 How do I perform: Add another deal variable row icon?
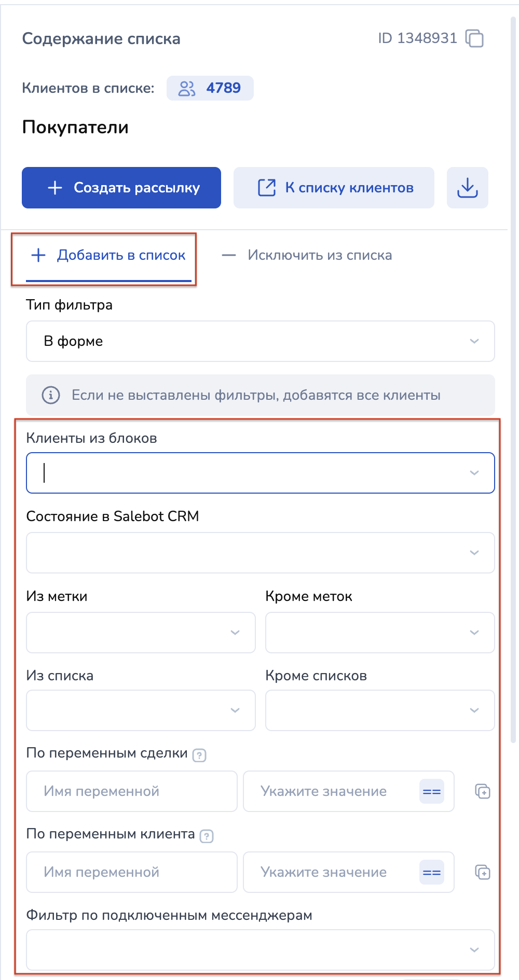tap(483, 791)
